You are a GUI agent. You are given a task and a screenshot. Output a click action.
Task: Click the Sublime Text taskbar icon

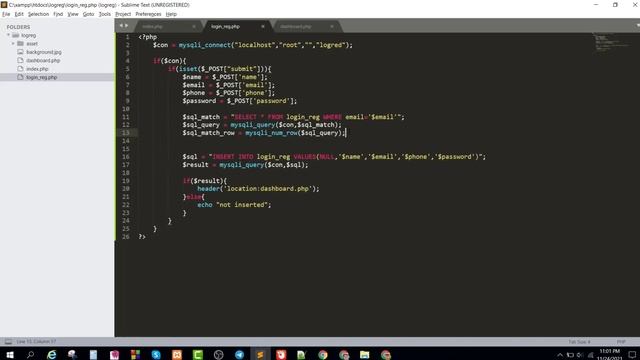(x=260, y=355)
